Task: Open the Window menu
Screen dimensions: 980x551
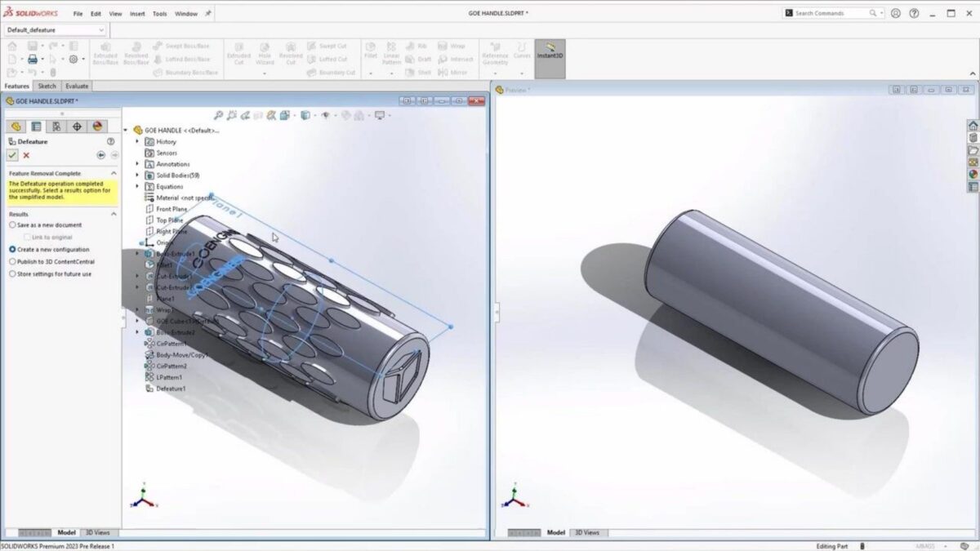Action: [186, 14]
